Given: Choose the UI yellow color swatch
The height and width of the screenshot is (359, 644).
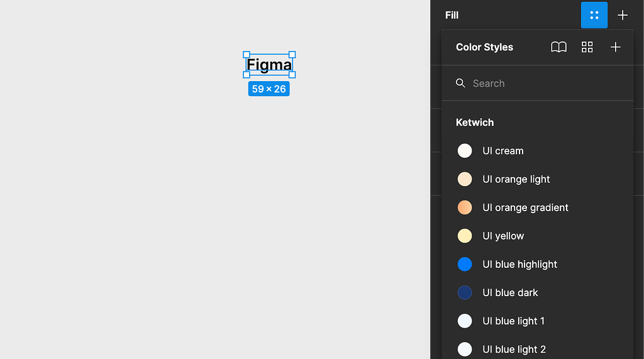Looking at the screenshot, I should [x=465, y=236].
